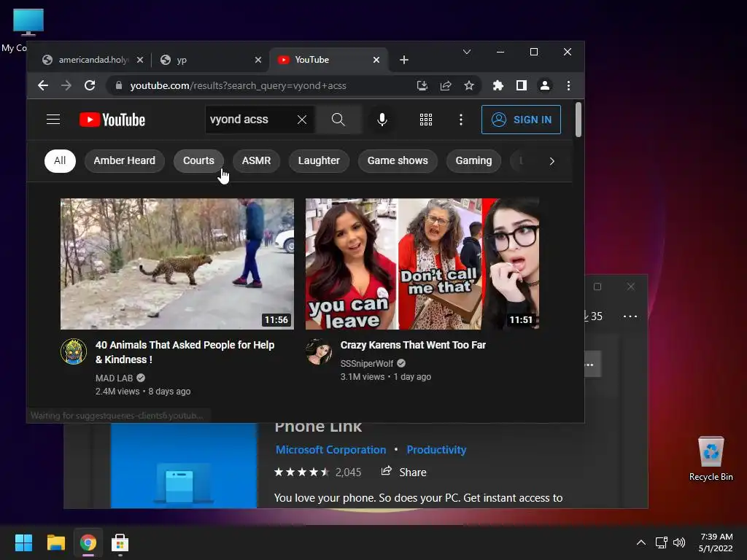Select the Gaming filter chip
Viewport: 747px width, 560px height.
(x=473, y=161)
